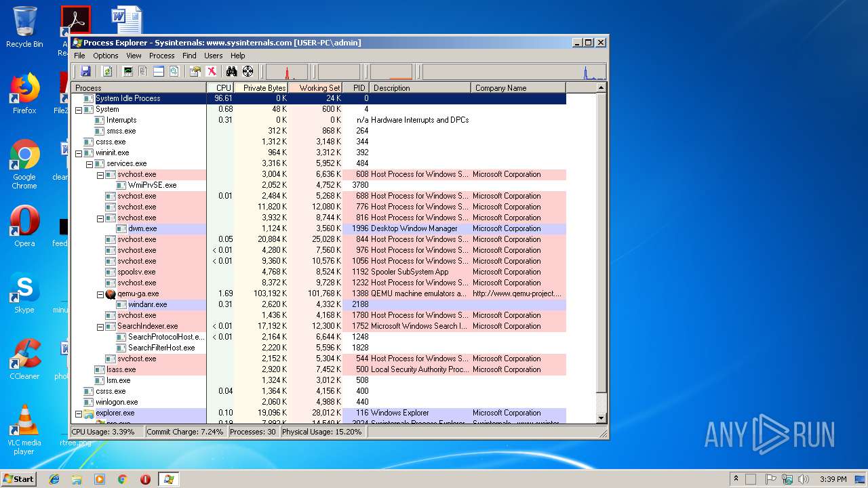Open the File menu
Image resolution: width=868 pixels, height=488 pixels.
(79, 56)
